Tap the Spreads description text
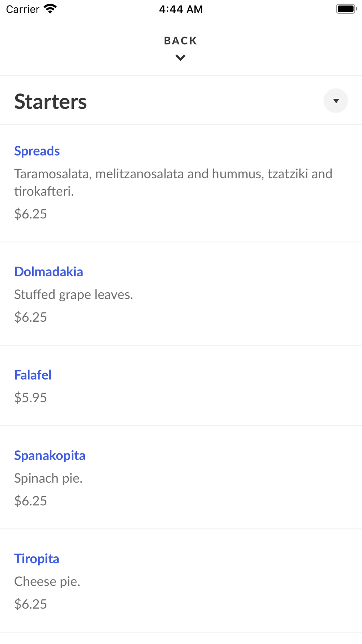 pos(173,182)
